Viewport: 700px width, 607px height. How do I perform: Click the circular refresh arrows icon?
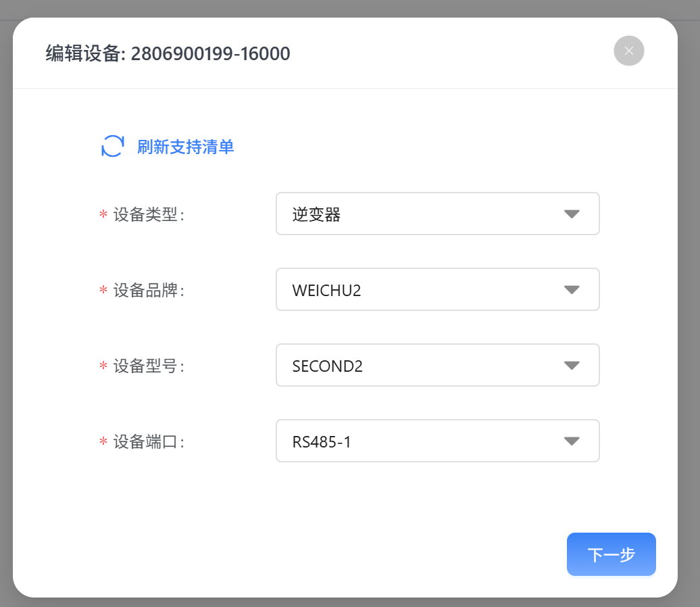click(112, 146)
